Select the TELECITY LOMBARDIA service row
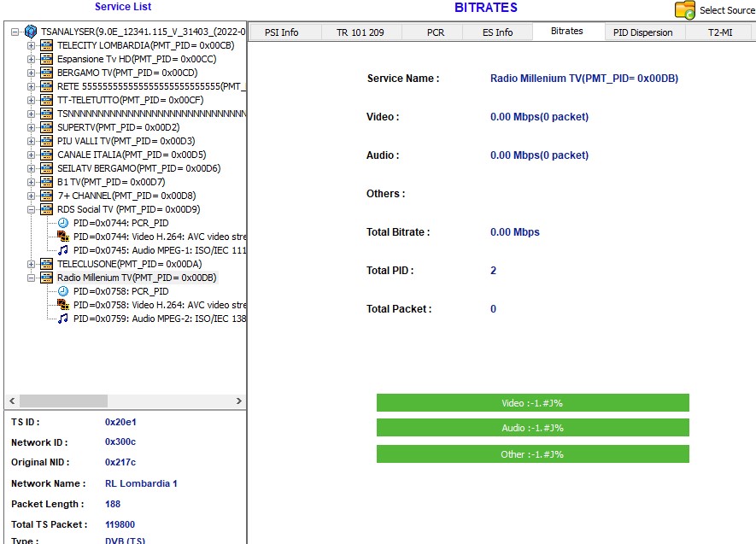 [x=145, y=45]
